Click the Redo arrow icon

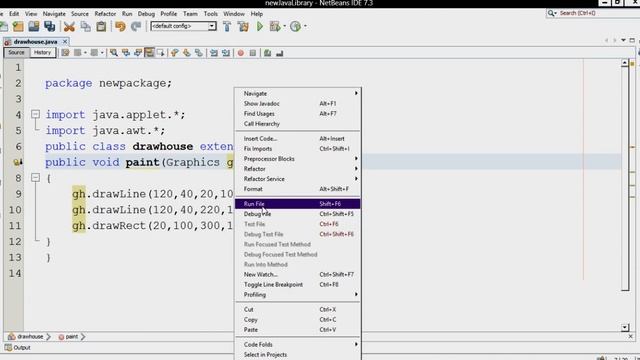click(136, 27)
